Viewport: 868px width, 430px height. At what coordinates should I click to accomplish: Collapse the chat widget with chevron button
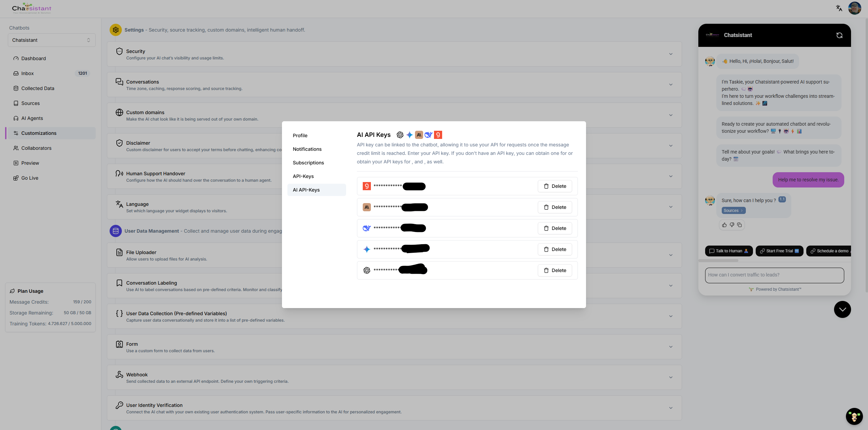(x=842, y=309)
